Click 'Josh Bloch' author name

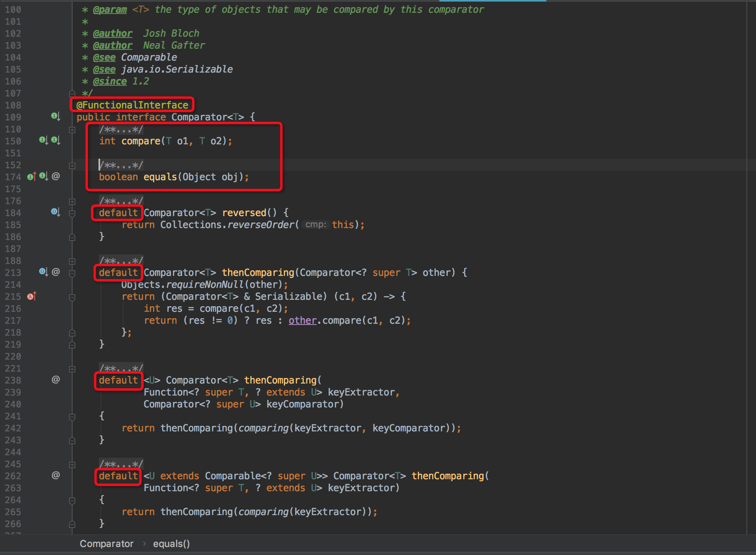coord(171,33)
